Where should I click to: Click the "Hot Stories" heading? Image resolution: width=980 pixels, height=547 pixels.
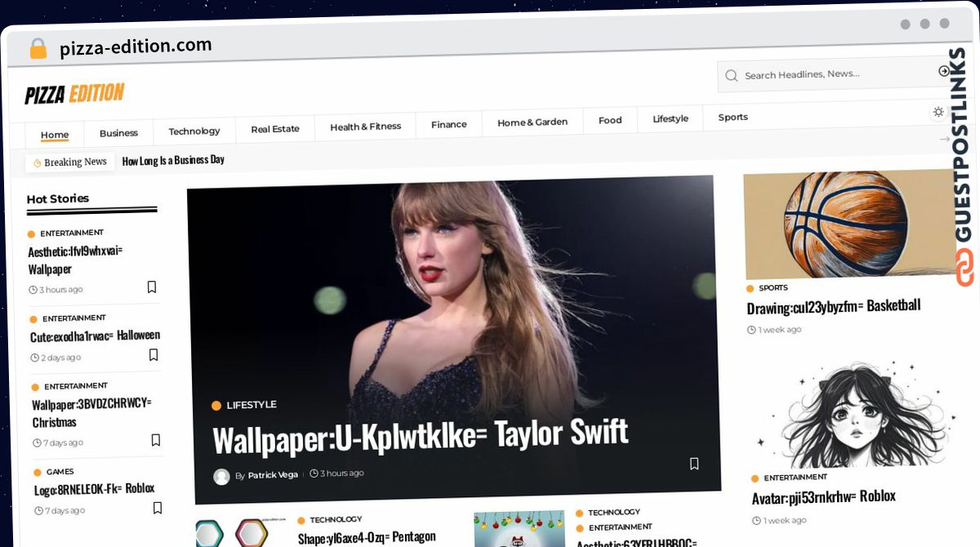[58, 199]
